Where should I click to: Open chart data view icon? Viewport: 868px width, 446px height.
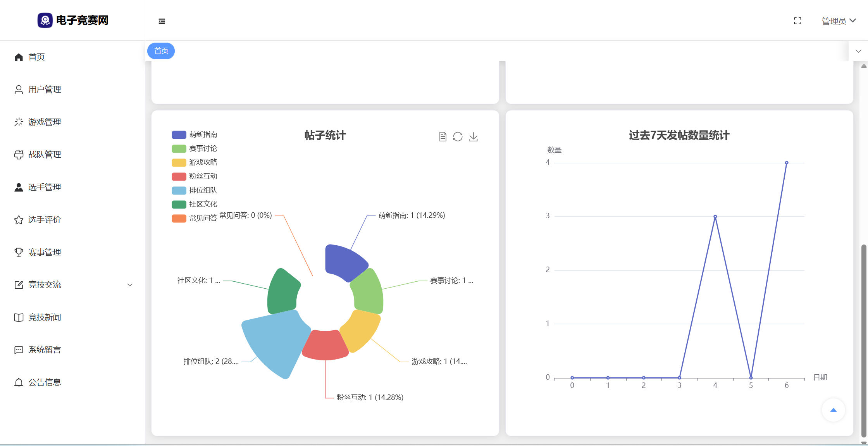[443, 137]
